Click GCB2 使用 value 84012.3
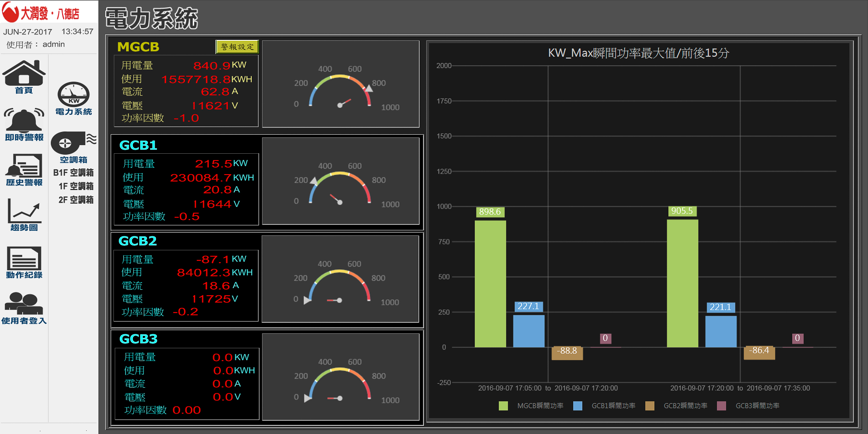The width and height of the screenshot is (868, 434). pos(204,273)
